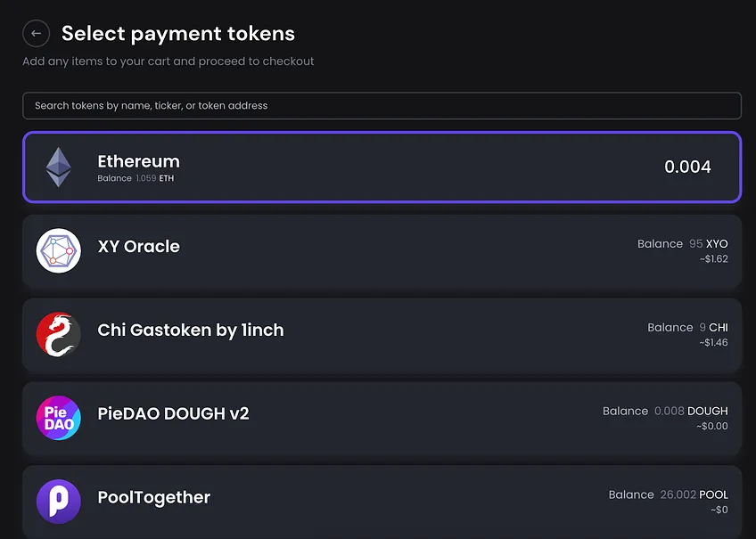Screen dimensions: 756x539
Task: Click the PoolTogether purple P logo
Action: point(58,502)
